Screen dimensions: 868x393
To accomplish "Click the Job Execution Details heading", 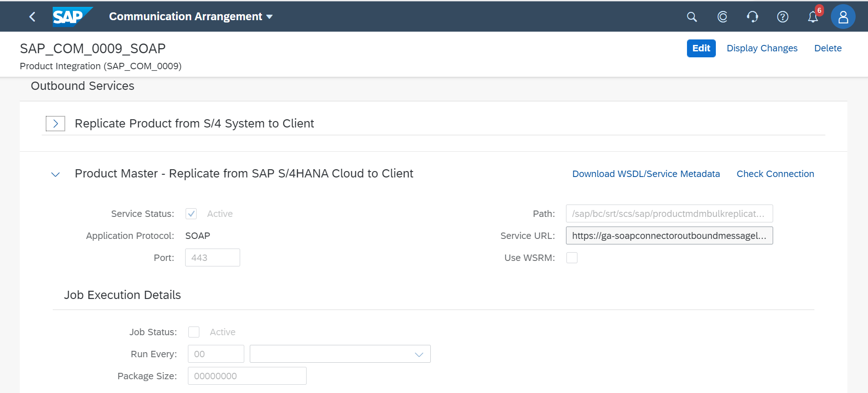I will coord(122,295).
